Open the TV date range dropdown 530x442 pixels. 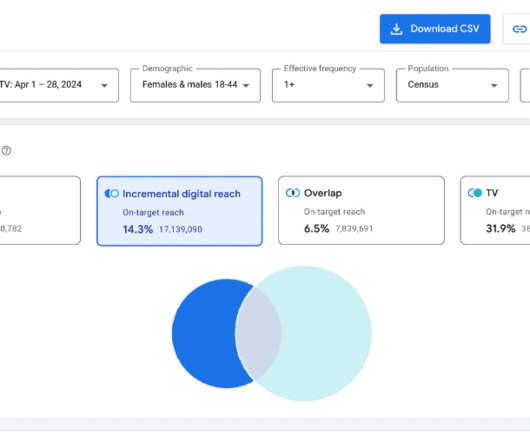pyautogui.click(x=59, y=85)
